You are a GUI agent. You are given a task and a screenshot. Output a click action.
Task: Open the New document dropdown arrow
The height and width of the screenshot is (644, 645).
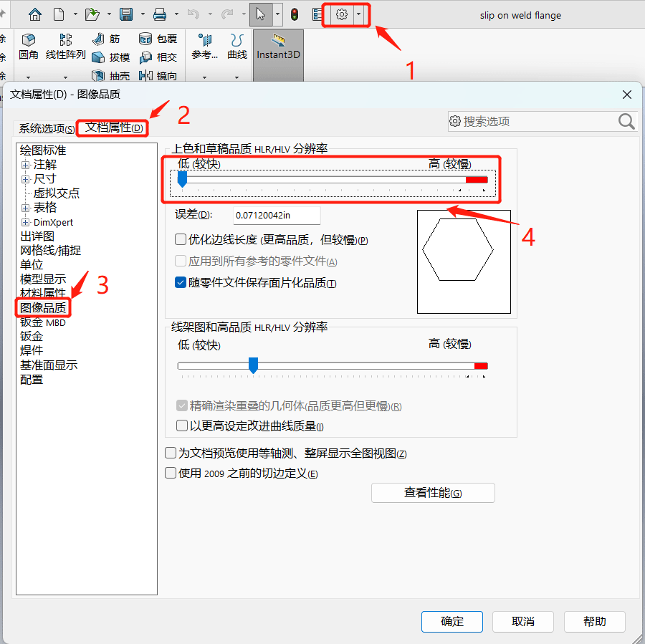[75, 15]
